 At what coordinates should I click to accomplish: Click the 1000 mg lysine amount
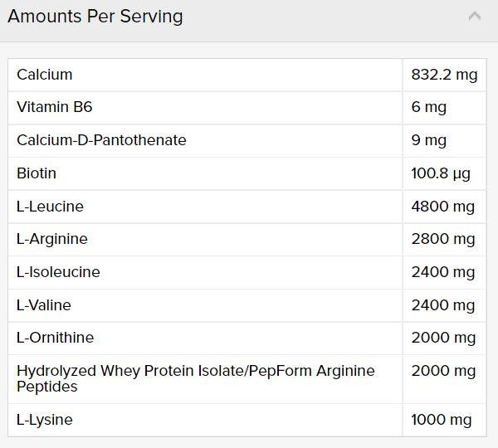442,420
